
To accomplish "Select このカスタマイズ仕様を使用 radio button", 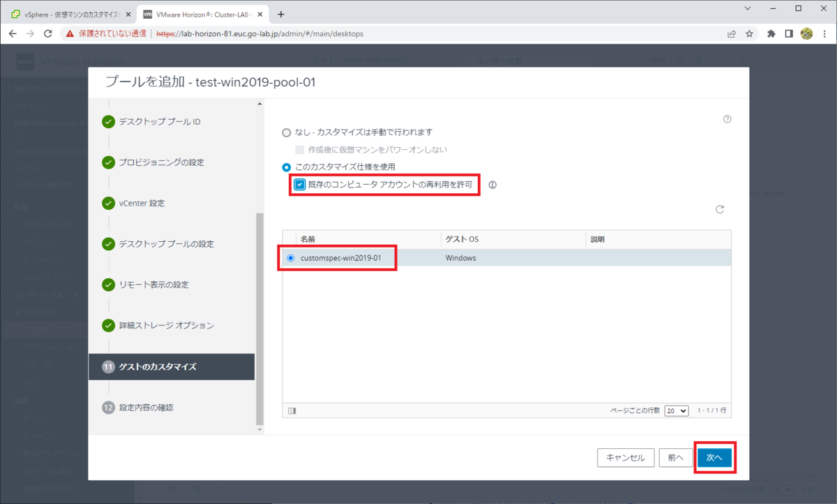I will (x=286, y=167).
